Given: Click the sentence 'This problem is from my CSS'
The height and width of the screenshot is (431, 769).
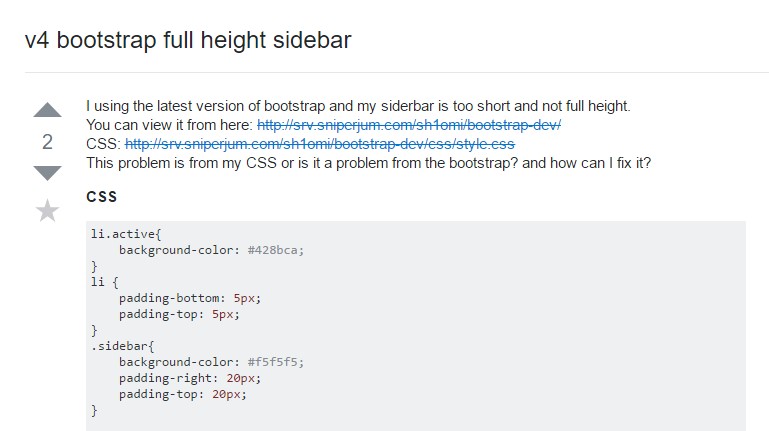Looking at the screenshot, I should point(368,163).
